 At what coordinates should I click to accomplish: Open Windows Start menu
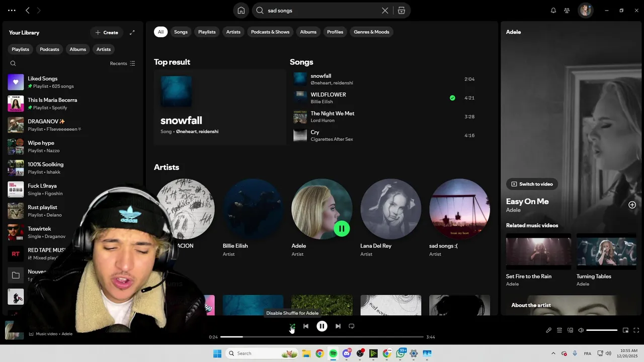tap(217, 353)
